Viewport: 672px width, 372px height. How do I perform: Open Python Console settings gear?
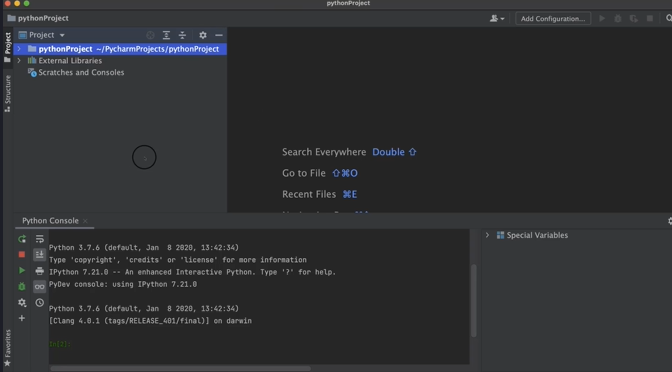[22, 303]
